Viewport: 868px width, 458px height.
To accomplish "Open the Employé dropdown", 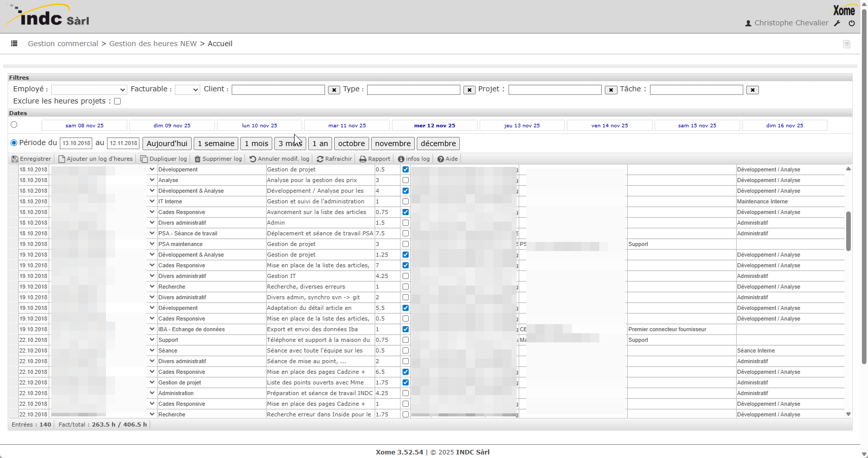I will (x=89, y=90).
